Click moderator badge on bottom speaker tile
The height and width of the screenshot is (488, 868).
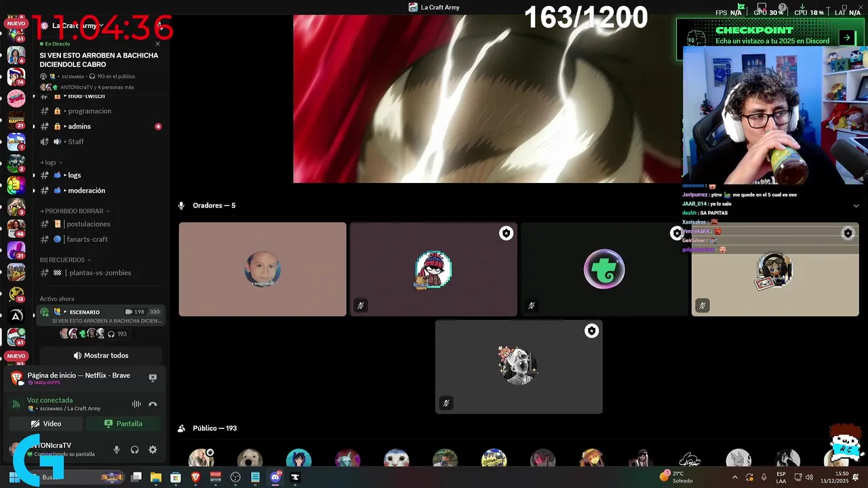tap(591, 331)
